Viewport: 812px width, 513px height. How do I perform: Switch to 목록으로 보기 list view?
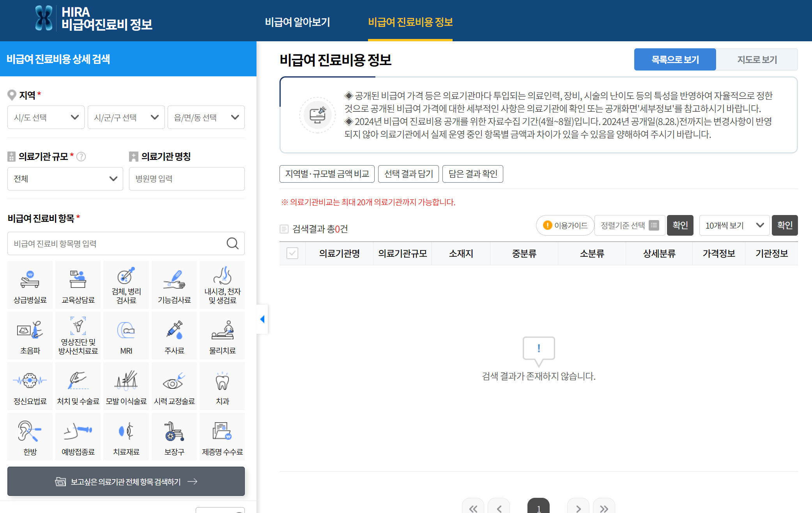tap(675, 60)
